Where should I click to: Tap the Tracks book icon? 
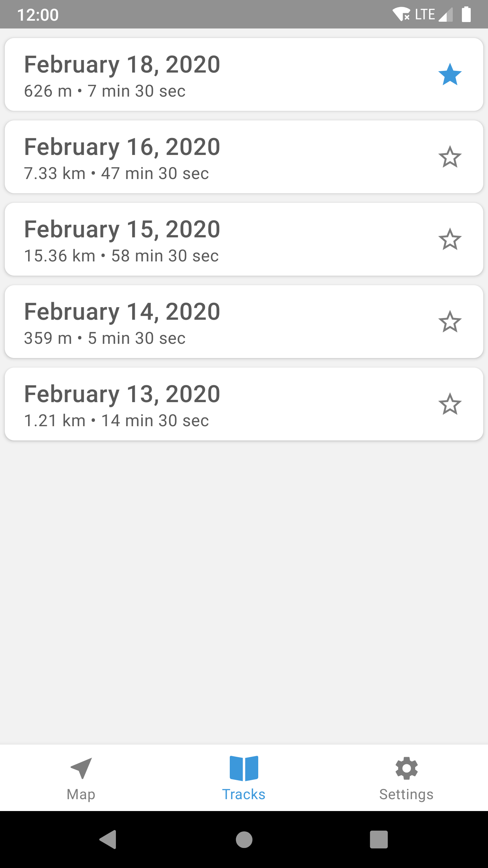pos(244,768)
